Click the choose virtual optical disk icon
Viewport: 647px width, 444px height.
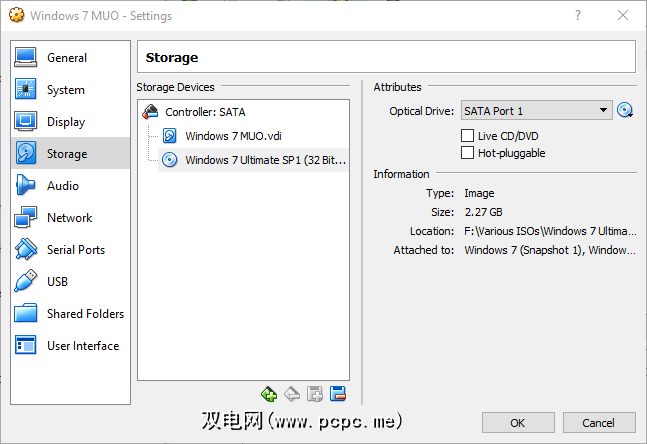pyautogui.click(x=626, y=111)
